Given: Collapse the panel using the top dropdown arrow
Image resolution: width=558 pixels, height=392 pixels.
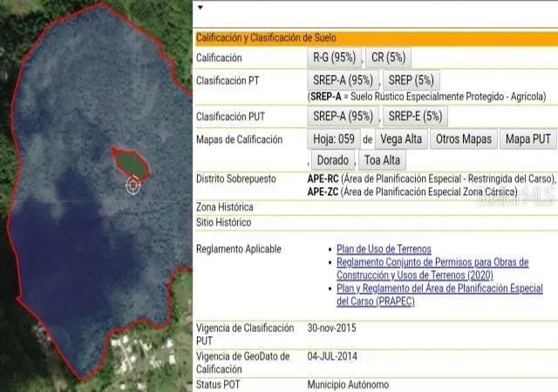Looking at the screenshot, I should tap(201, 8).
